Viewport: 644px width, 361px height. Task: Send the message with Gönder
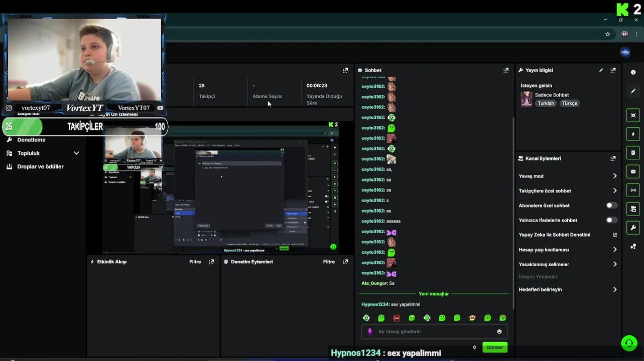494,347
